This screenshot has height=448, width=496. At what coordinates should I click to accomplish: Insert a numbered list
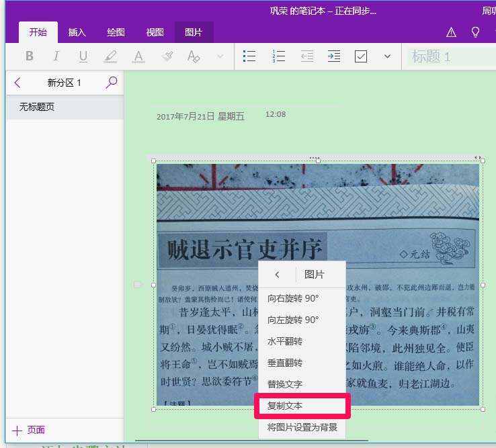tap(278, 56)
